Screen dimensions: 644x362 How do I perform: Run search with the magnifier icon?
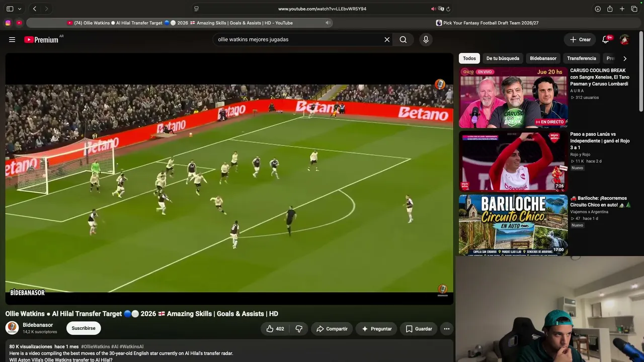tap(403, 40)
